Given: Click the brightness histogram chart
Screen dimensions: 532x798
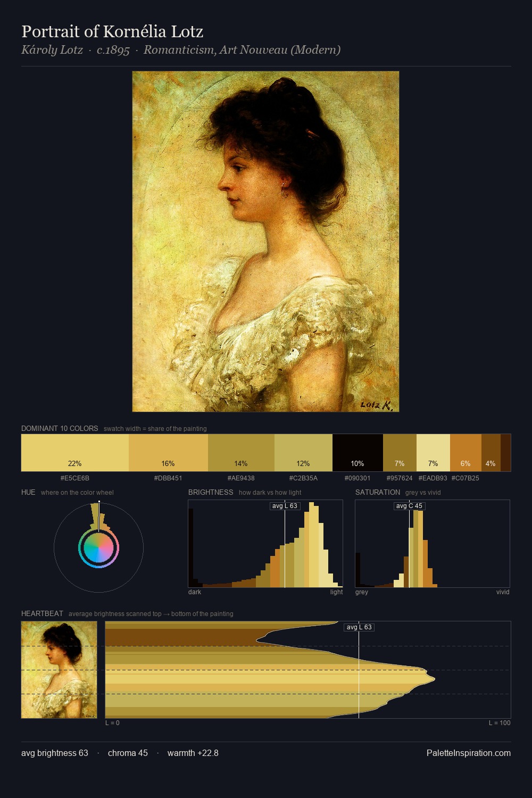Looking at the screenshot, I should [x=265, y=544].
